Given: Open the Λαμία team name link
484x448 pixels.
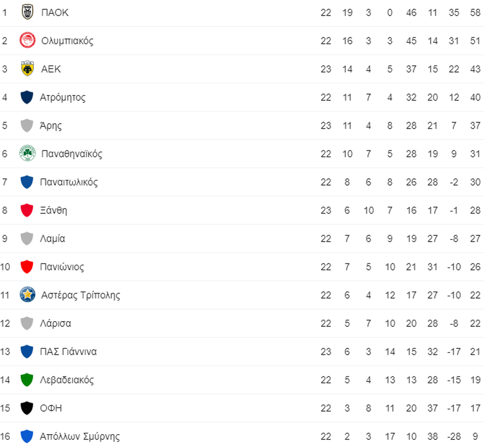Looking at the screenshot, I should (52, 239).
